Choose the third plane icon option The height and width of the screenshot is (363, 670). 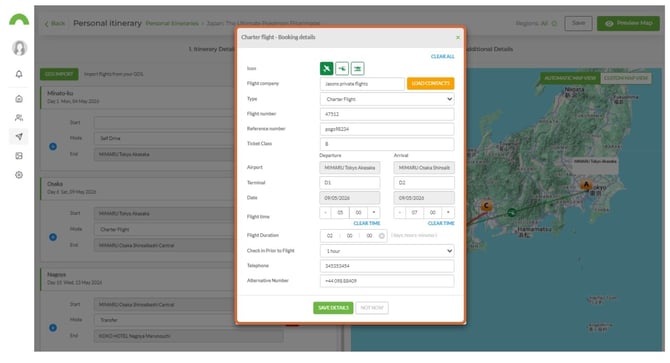coord(357,68)
